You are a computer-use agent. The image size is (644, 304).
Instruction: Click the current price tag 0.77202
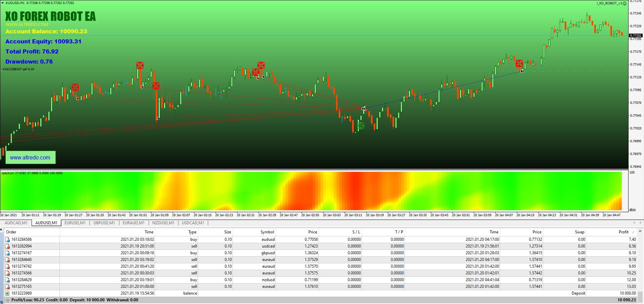point(636,35)
